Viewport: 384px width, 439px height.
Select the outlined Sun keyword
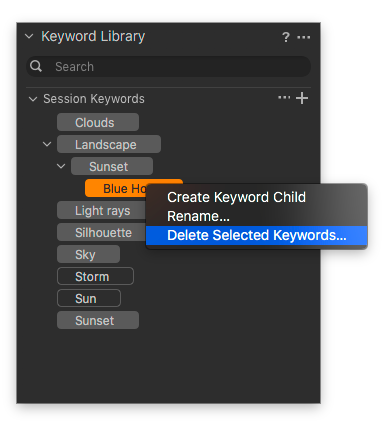pos(89,298)
